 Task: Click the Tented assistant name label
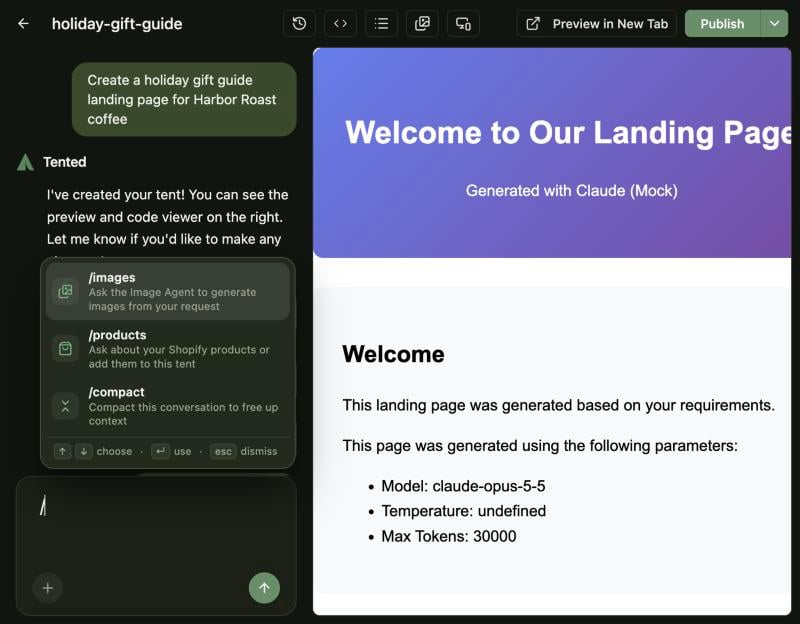pos(65,162)
